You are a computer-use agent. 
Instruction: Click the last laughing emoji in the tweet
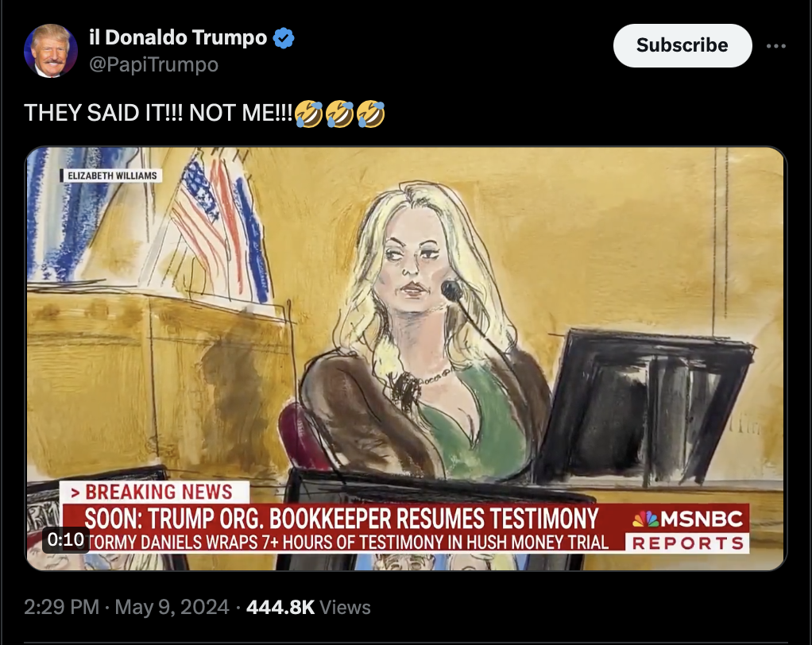pyautogui.click(x=371, y=114)
